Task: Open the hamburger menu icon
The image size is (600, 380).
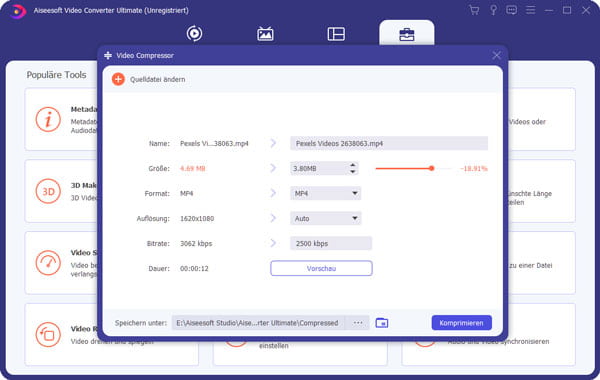Action: (x=530, y=10)
